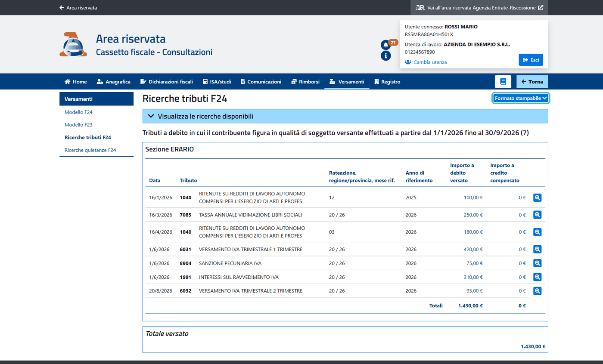Open detail magnifier for tributo 7085 row
The width and height of the screenshot is (603, 364).
(537, 215)
